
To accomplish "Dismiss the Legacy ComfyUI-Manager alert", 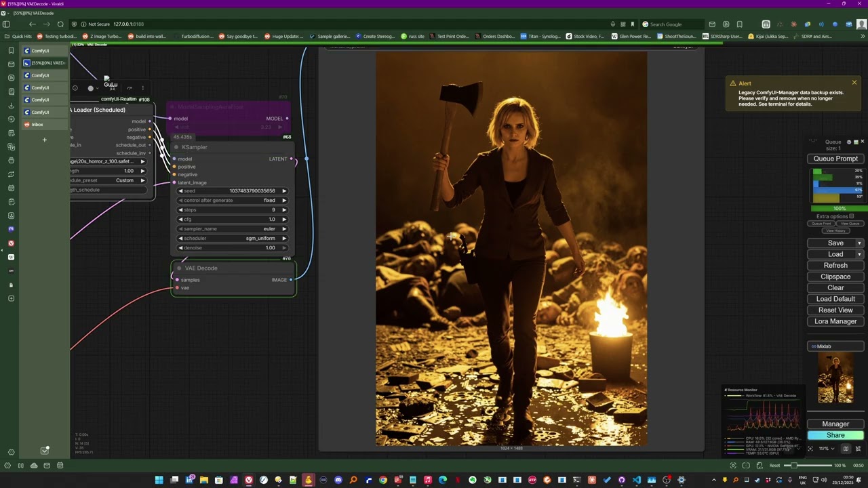I will [854, 83].
